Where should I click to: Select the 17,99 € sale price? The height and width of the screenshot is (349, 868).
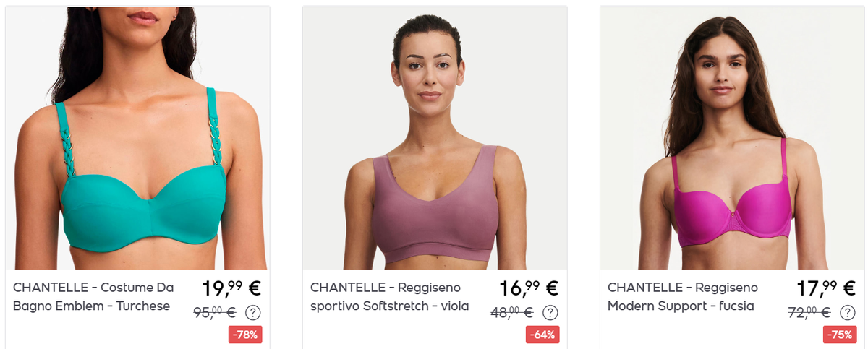click(x=826, y=288)
